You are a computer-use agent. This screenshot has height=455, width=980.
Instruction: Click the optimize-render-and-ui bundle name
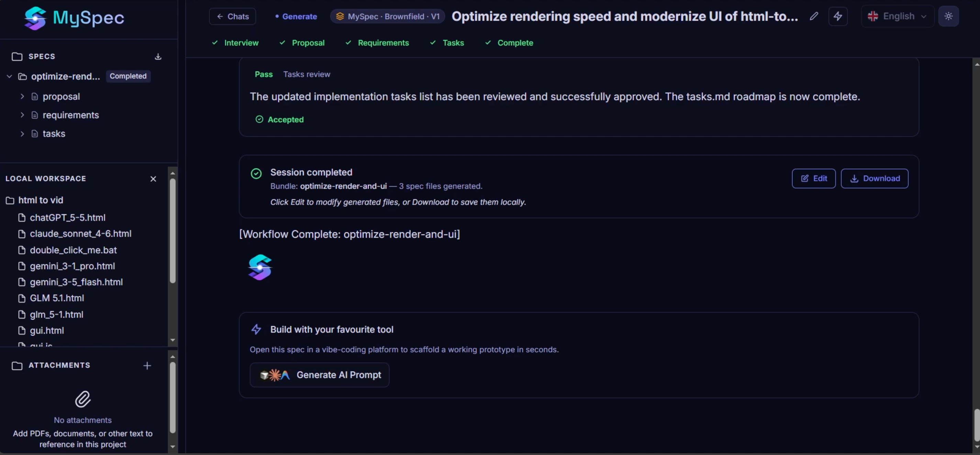point(343,186)
